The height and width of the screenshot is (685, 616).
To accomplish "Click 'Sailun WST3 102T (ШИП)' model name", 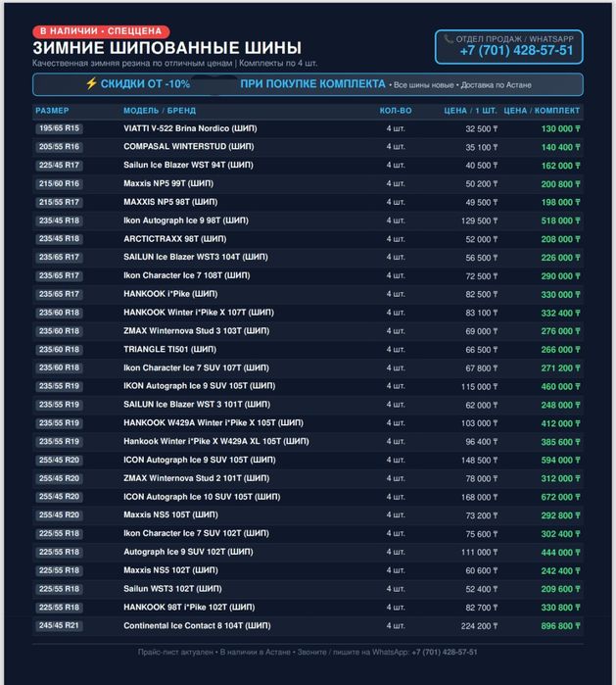I will [172, 588].
